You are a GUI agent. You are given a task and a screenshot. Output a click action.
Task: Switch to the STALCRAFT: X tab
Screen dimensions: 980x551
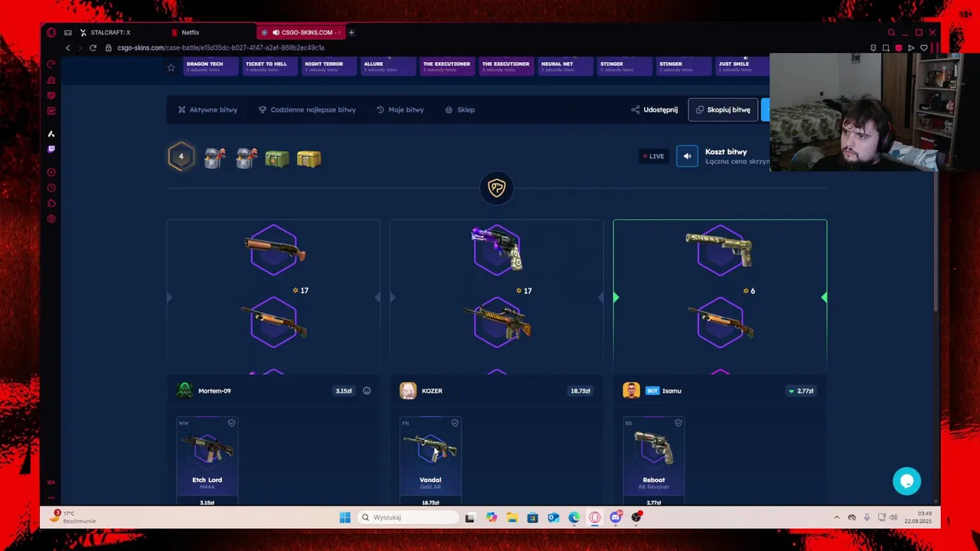coord(111,32)
